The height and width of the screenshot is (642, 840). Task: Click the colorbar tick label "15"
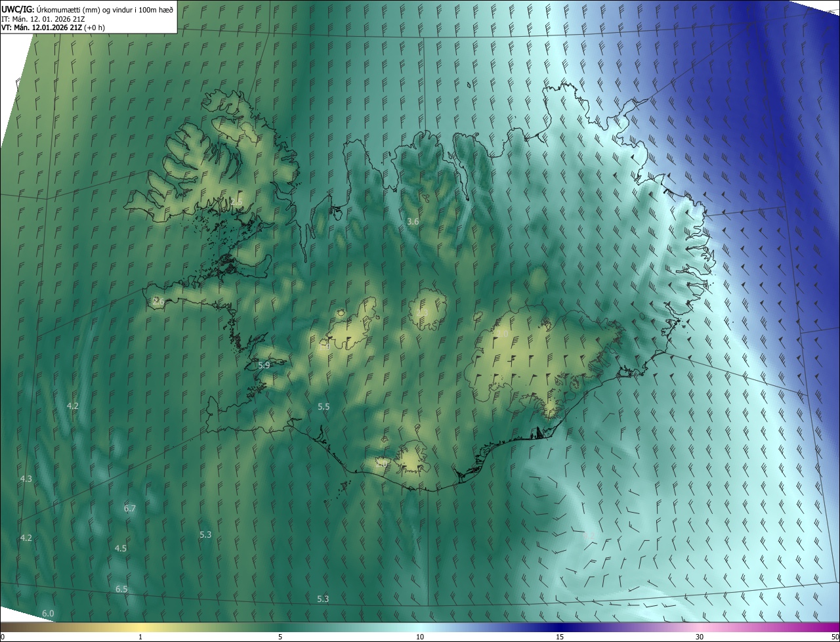560,637
